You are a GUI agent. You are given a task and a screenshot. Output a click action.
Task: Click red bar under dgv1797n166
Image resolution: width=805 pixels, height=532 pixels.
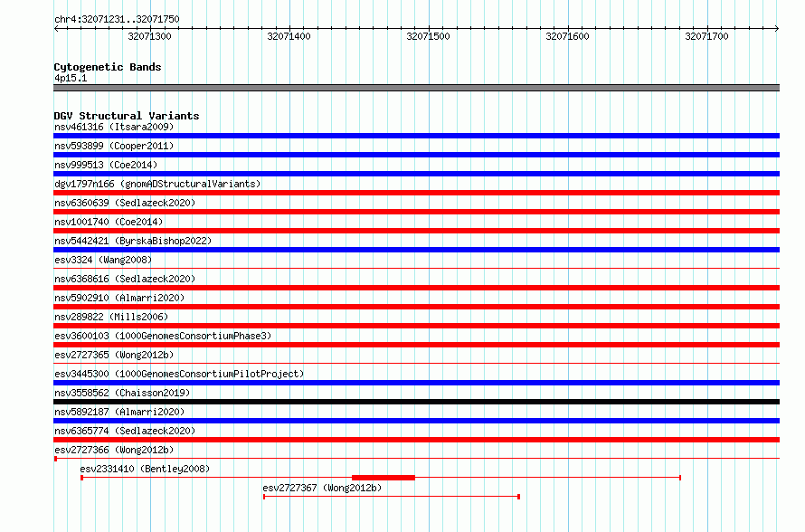pos(416,193)
